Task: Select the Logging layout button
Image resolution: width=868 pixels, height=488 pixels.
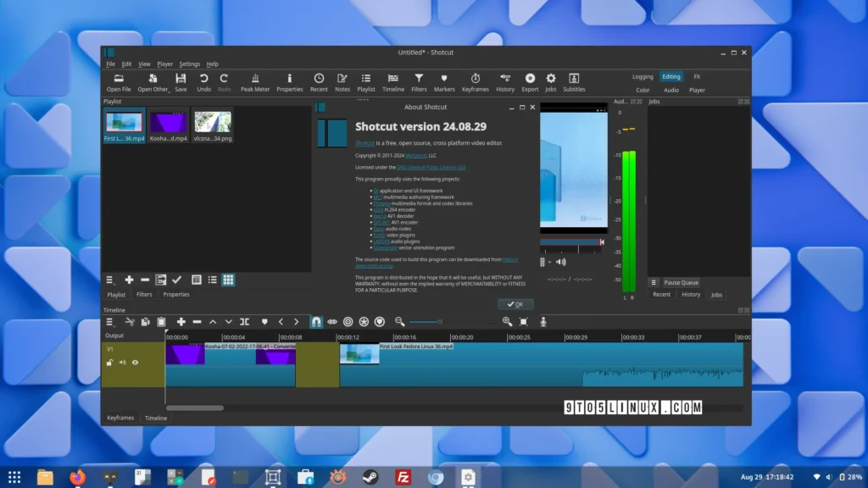Action: tap(643, 77)
